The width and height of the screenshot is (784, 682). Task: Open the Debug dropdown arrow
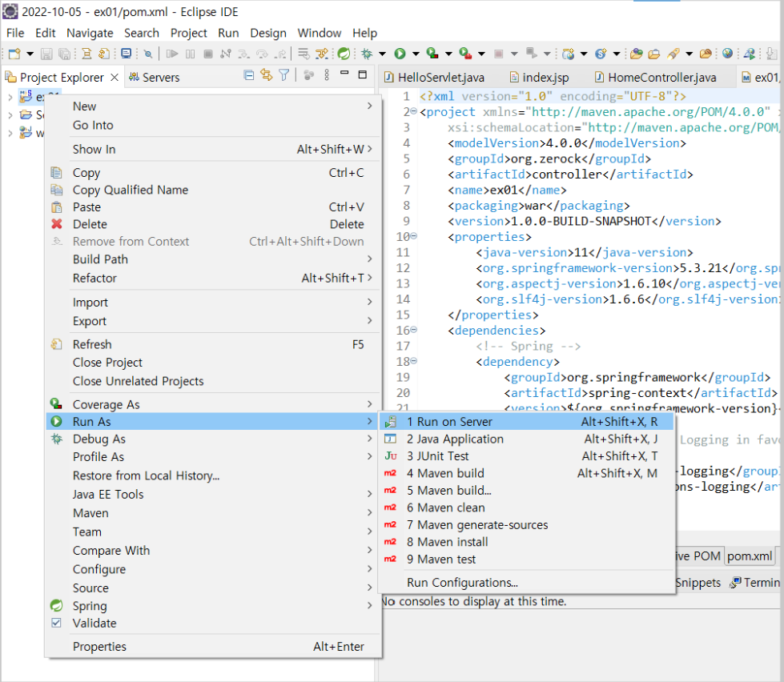(x=383, y=54)
